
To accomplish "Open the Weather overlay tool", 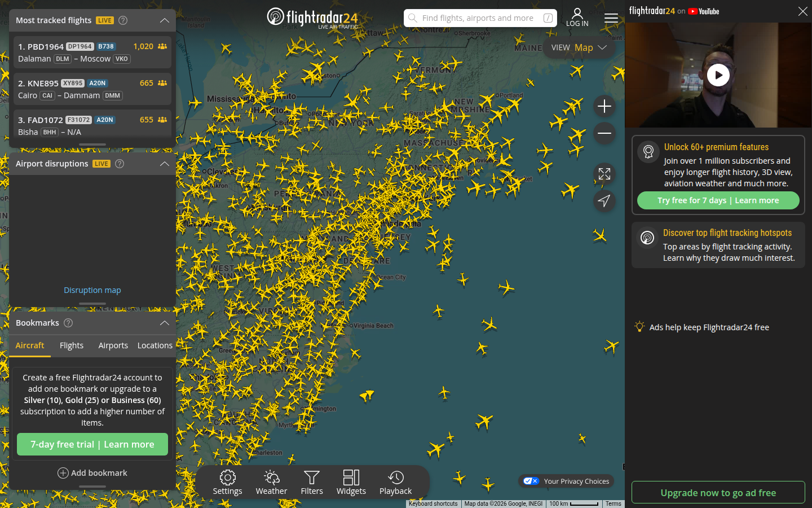I will [x=271, y=483].
